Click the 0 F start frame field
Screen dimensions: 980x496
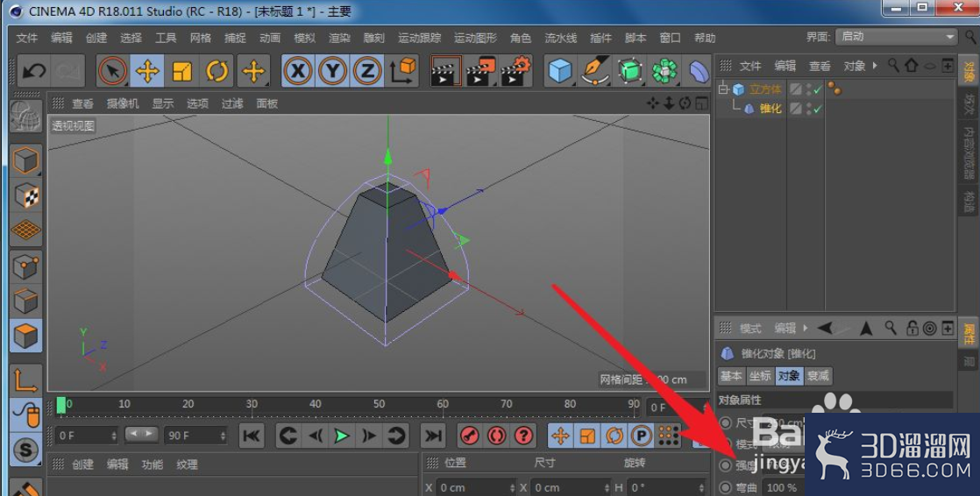click(86, 436)
